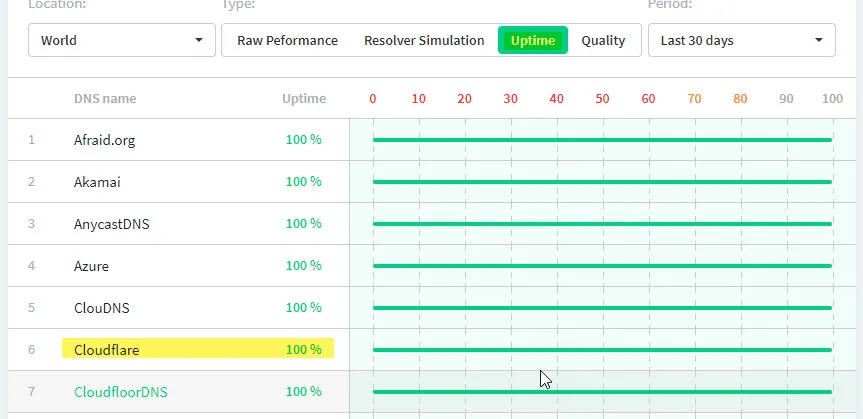The image size is (863, 419).
Task: Click the Azure uptime bar
Action: pos(602,266)
